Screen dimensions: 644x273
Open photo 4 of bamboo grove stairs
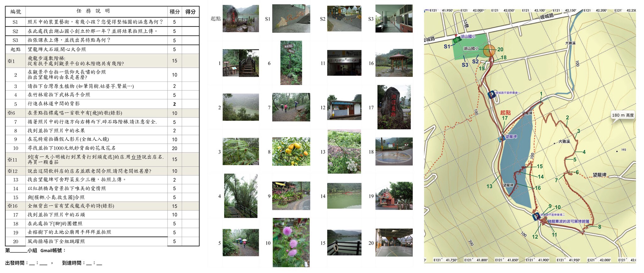pyautogui.click(x=241, y=196)
